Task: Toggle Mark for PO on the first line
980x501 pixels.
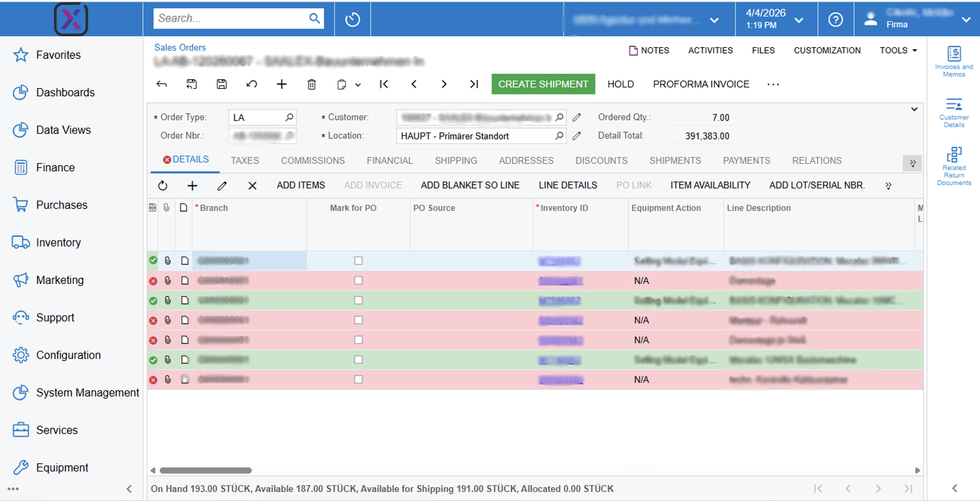Action: tap(358, 261)
